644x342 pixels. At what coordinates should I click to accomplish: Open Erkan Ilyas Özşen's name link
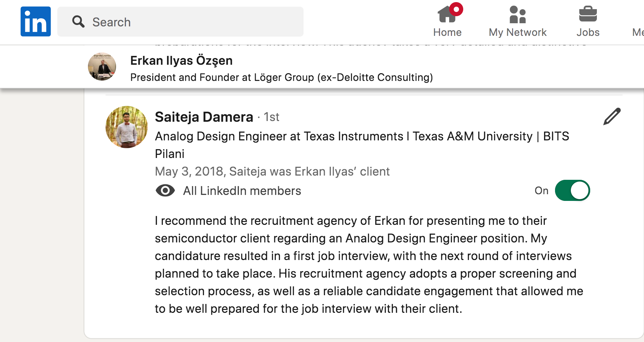click(x=181, y=61)
